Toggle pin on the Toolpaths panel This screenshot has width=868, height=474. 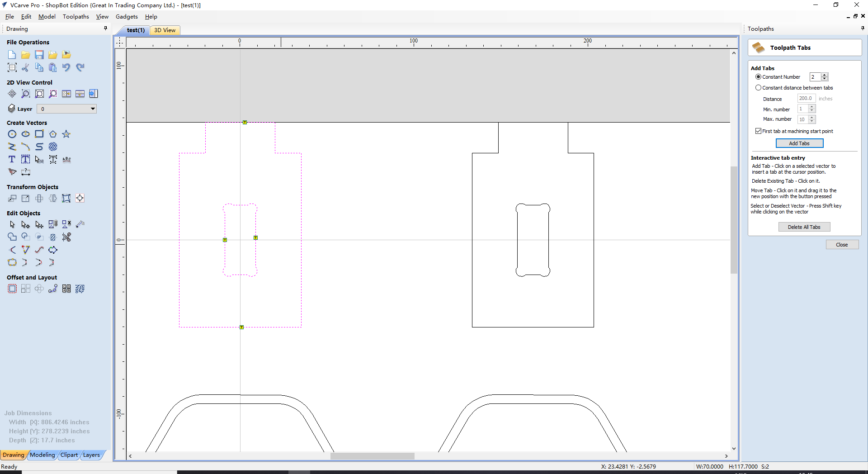coord(863,28)
